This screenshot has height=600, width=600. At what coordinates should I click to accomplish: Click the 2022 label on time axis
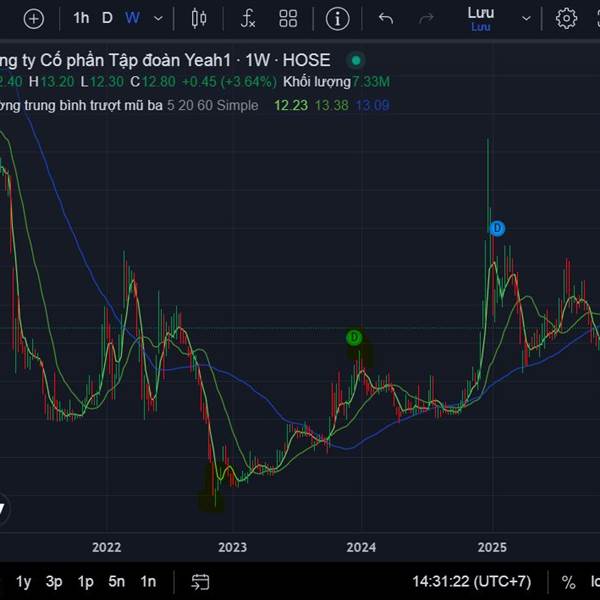[x=106, y=547]
